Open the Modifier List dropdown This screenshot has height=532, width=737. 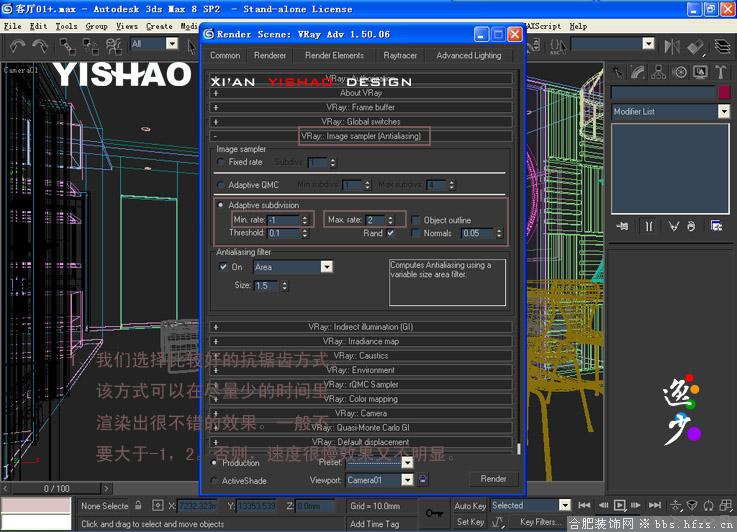671,111
